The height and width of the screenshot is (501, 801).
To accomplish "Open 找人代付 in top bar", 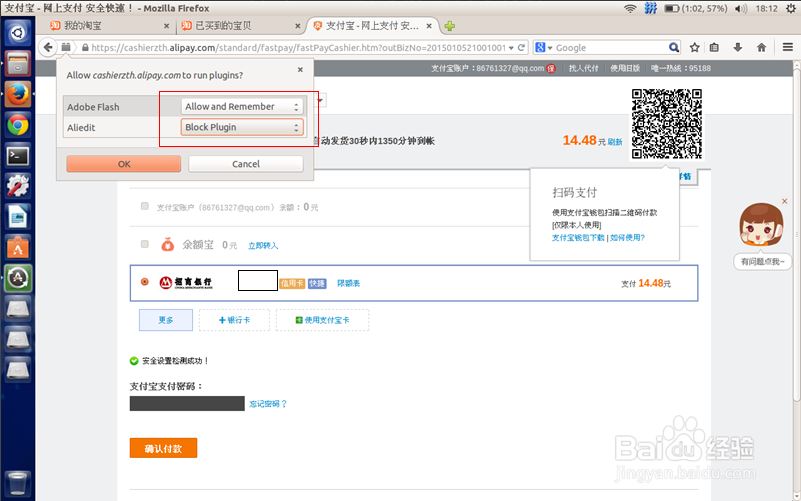I will pyautogui.click(x=583, y=68).
